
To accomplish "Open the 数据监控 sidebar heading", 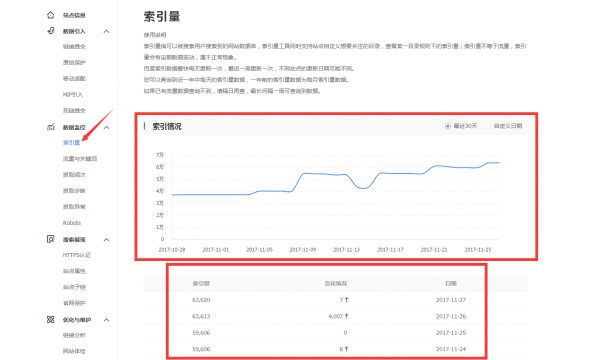I will [x=74, y=127].
